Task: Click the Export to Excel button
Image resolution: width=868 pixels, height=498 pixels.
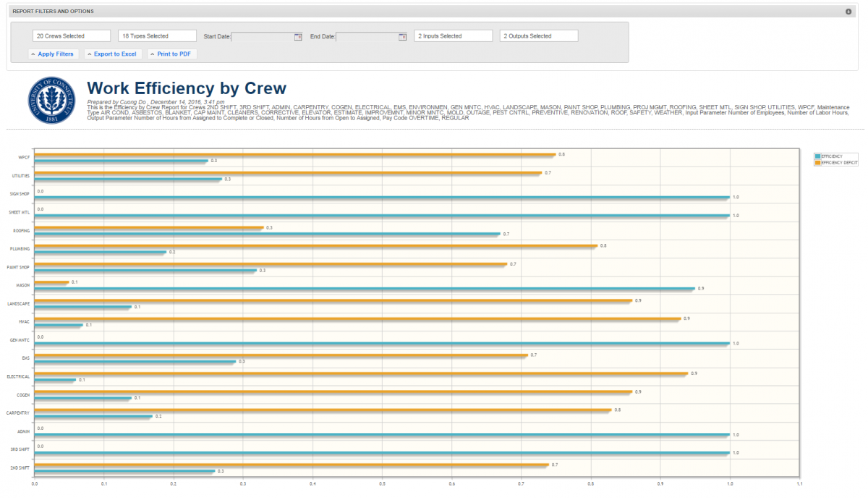Action: [x=113, y=54]
